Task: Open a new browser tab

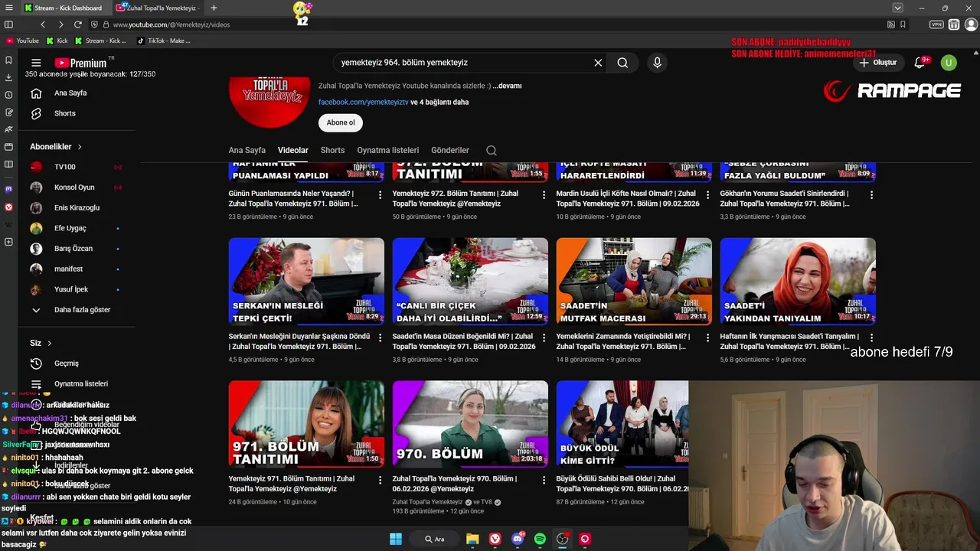Action: coord(214,8)
